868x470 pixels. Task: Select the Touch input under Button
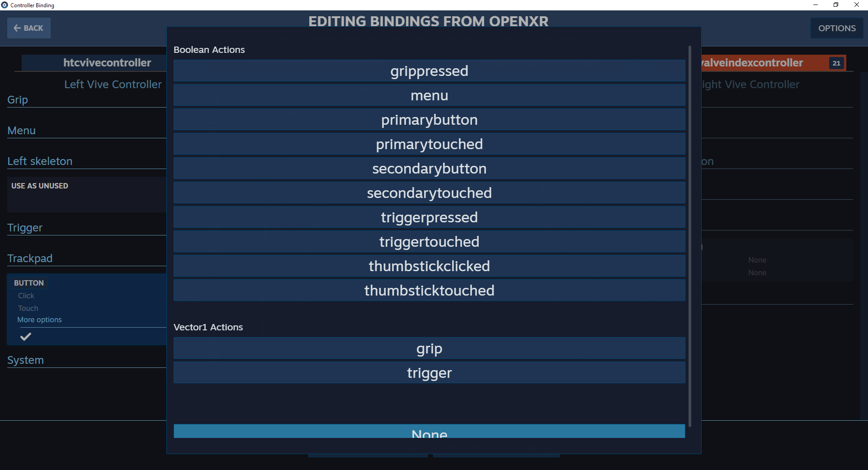[x=28, y=308]
